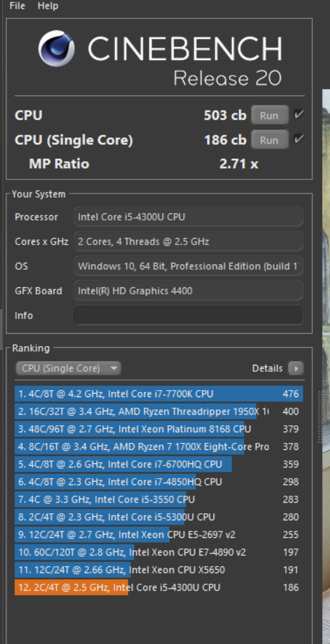Viewport: 330px width, 644px height.
Task: Select ranking row Intel Core i5-5300U
Action: 159,517
